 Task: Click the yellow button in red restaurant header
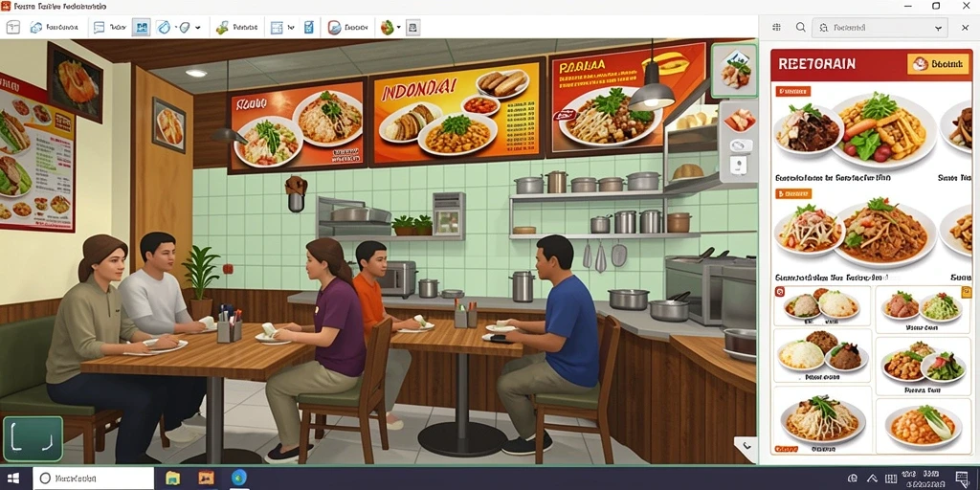[x=928, y=63]
